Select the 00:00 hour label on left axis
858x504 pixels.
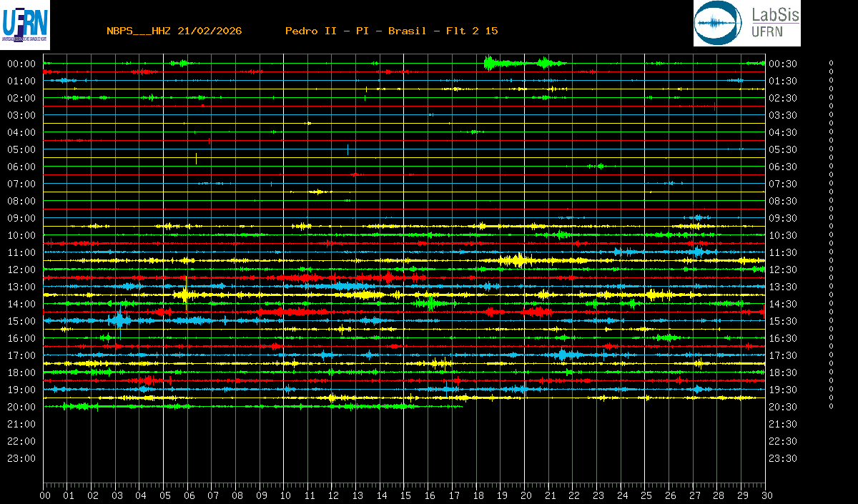(21, 64)
